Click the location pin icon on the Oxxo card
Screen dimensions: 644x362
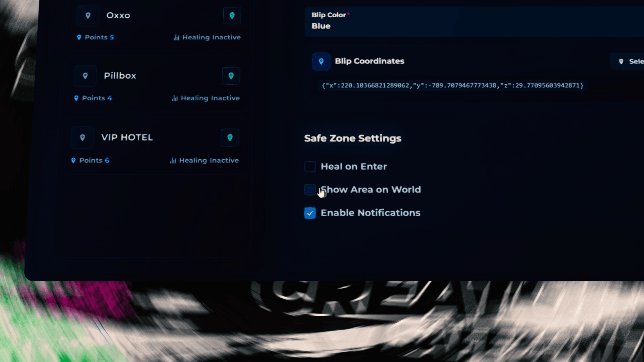[88, 16]
